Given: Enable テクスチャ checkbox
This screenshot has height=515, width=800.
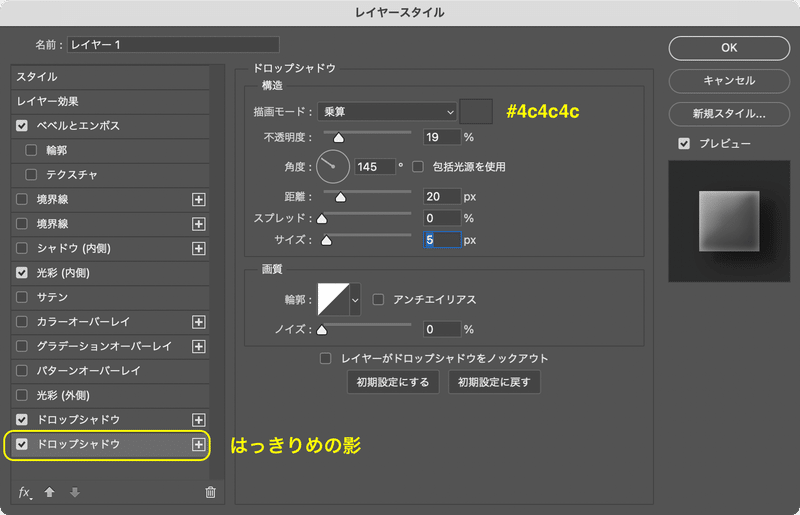Looking at the screenshot, I should click(x=31, y=175).
